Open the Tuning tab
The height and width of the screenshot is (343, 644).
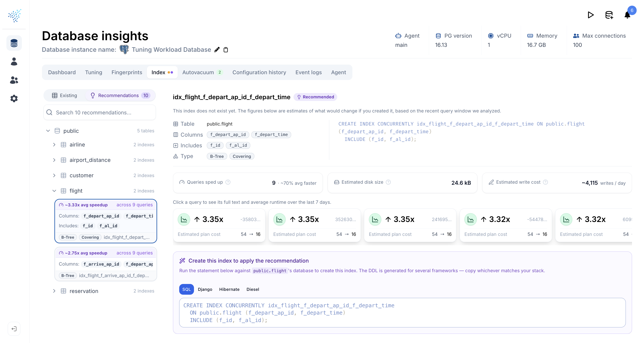(x=94, y=72)
